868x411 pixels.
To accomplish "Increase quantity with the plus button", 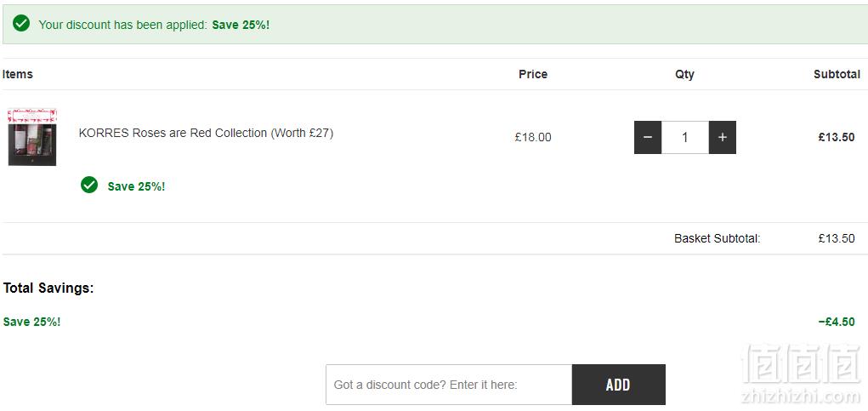I will coord(723,137).
